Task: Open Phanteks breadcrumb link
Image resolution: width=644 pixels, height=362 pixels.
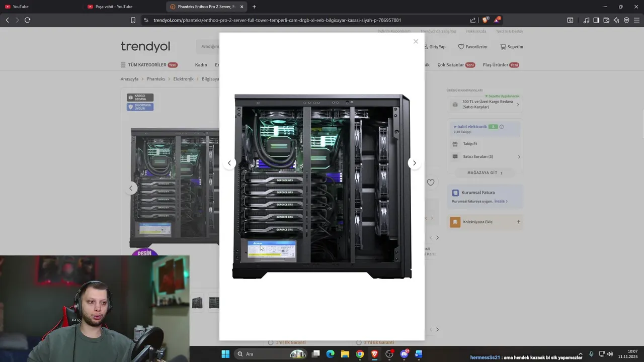Action: point(156,79)
